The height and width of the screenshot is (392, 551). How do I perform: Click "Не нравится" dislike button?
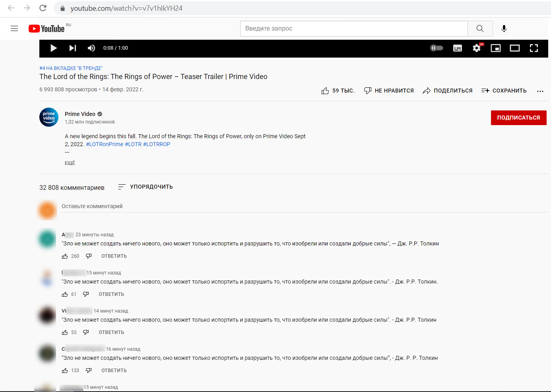point(389,91)
